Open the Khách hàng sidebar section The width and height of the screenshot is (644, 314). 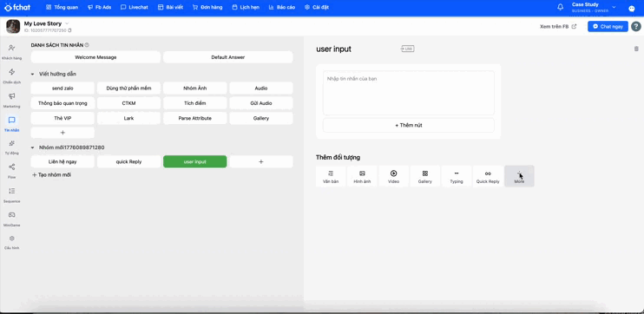point(12,52)
